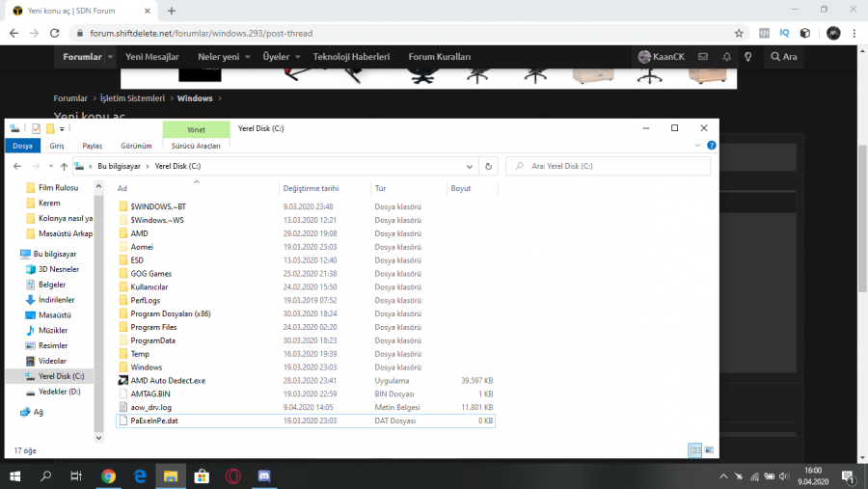Reload the Chrome page
This screenshot has height=489, width=868.
(54, 33)
